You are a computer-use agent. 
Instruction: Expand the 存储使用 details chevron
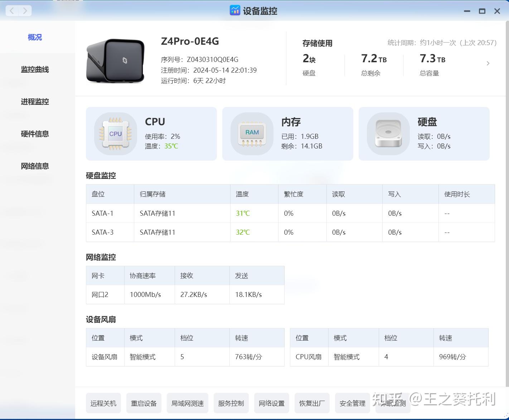[x=488, y=63]
